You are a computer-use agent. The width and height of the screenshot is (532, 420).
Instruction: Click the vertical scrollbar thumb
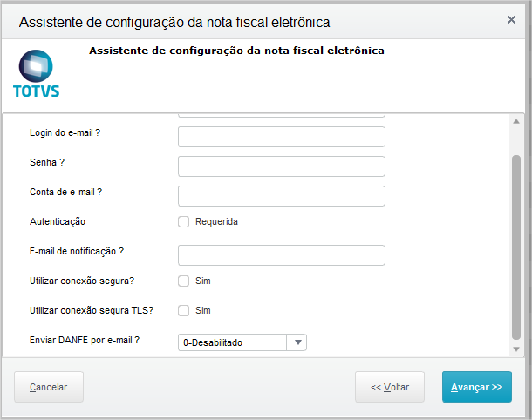coord(516,247)
